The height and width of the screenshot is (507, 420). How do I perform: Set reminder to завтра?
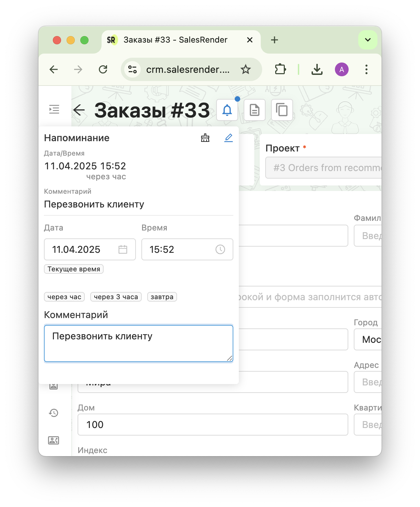point(162,297)
